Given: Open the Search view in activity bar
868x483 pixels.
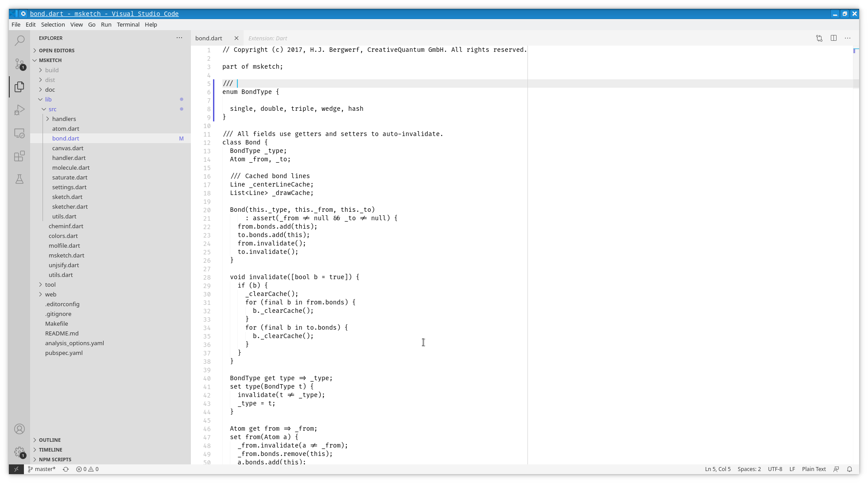Looking at the screenshot, I should coord(19,40).
